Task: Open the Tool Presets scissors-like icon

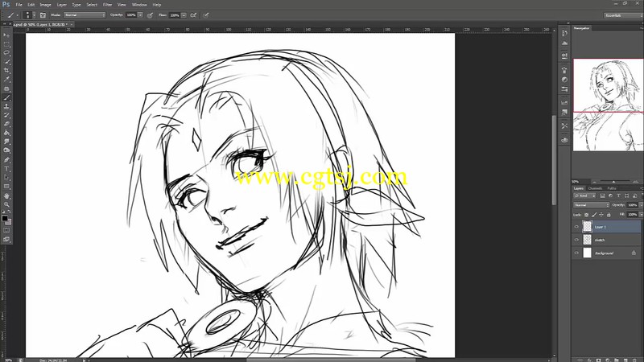Action: pos(564,125)
